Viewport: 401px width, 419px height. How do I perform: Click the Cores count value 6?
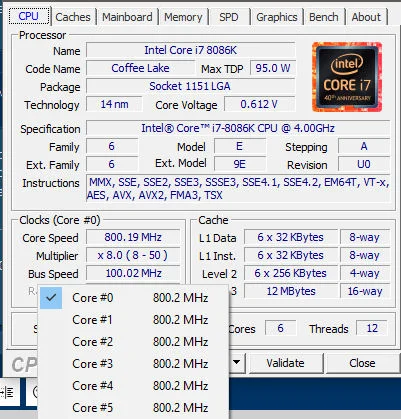pos(280,328)
